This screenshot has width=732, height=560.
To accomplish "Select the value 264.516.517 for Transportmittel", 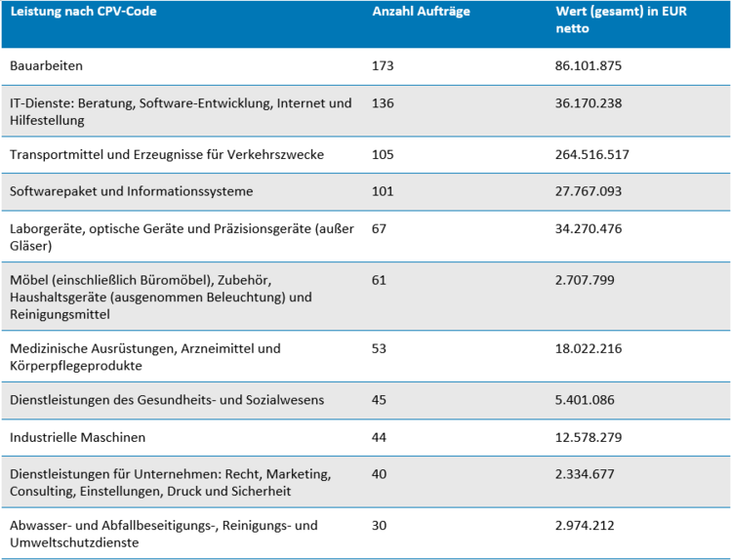I will 592,154.
